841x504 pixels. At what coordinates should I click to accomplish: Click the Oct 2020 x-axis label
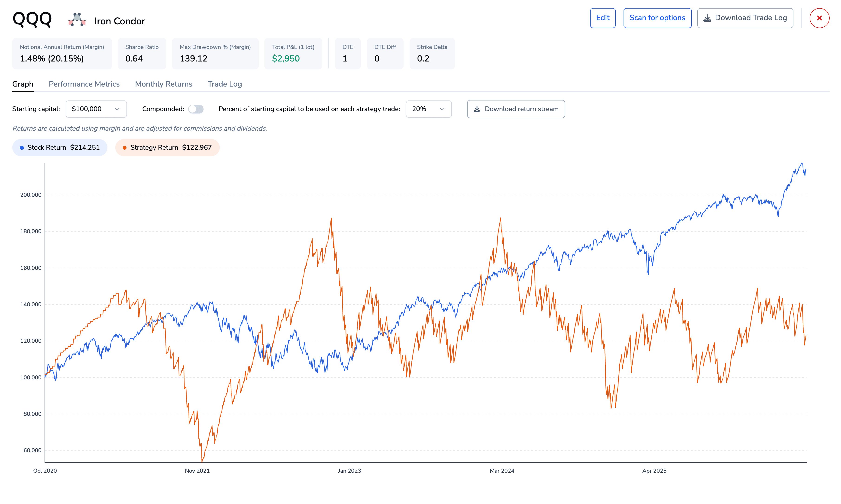point(45,471)
